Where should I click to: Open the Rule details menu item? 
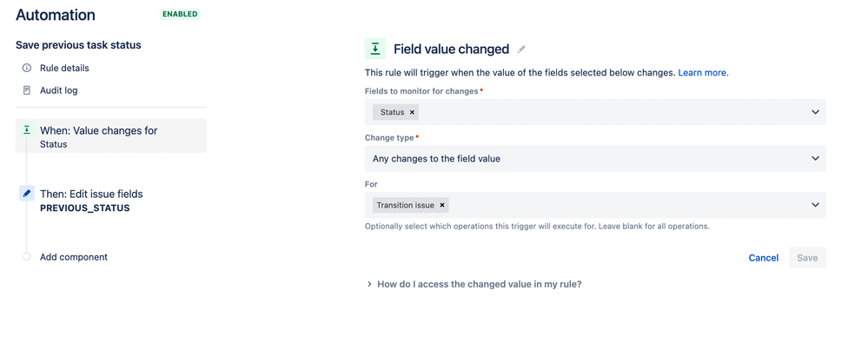(64, 68)
